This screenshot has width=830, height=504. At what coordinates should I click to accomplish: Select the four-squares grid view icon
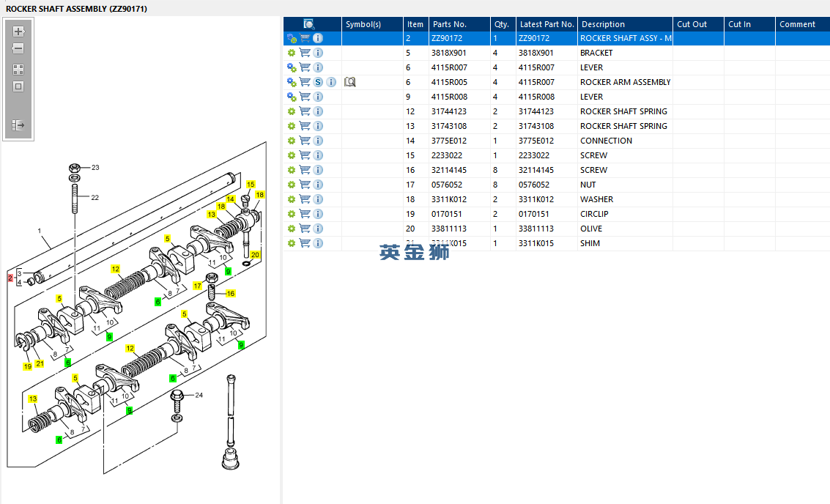tap(18, 70)
